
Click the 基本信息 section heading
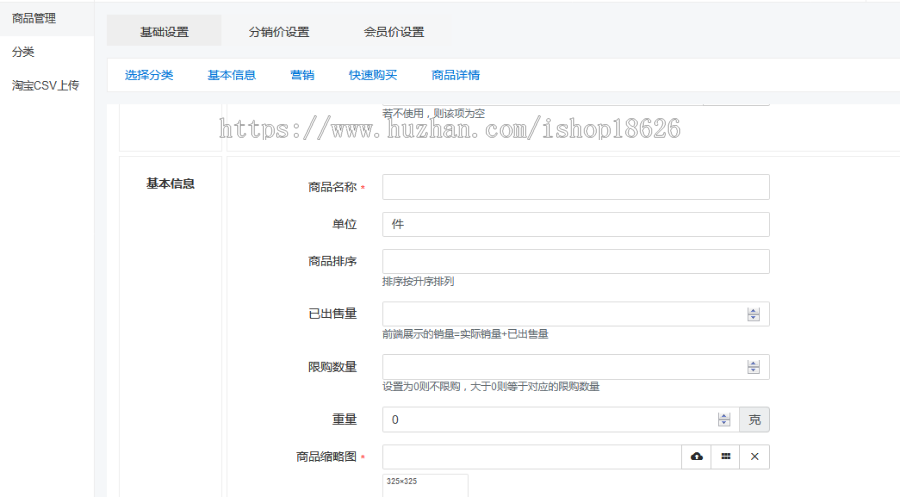click(170, 184)
